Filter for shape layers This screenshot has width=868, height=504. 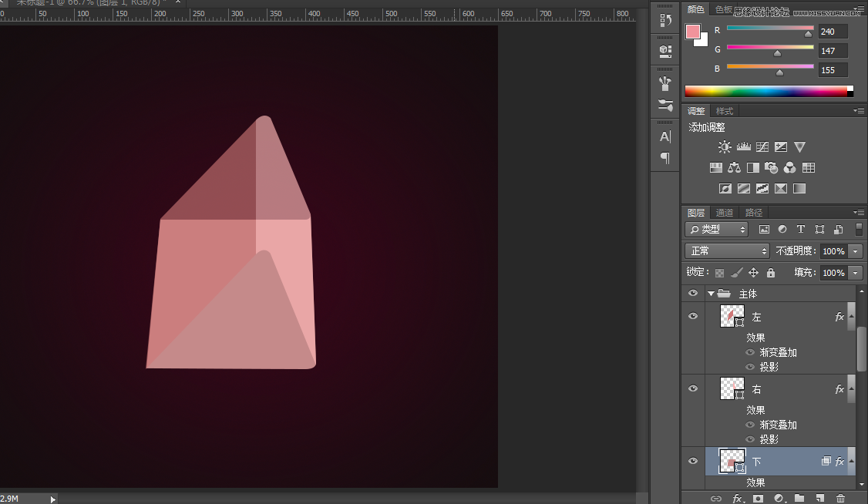pyautogui.click(x=820, y=229)
